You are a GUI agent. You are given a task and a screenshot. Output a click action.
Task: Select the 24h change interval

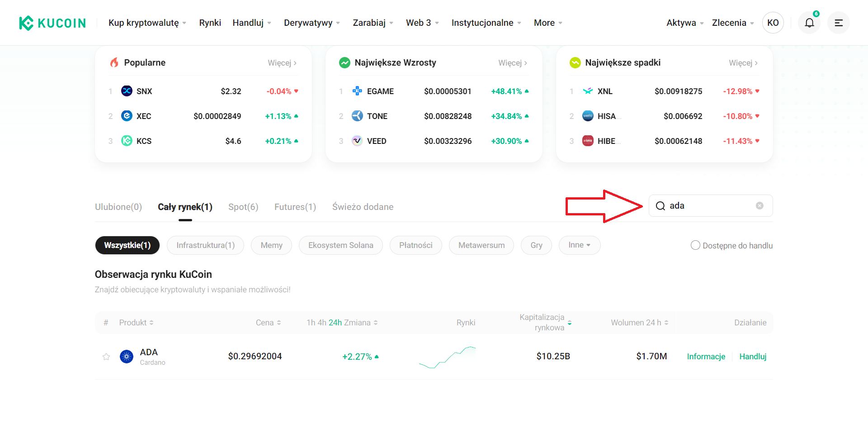tap(335, 323)
